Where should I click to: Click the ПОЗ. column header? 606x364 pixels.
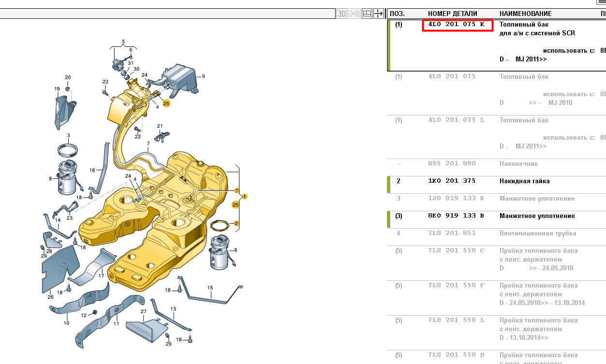point(397,14)
